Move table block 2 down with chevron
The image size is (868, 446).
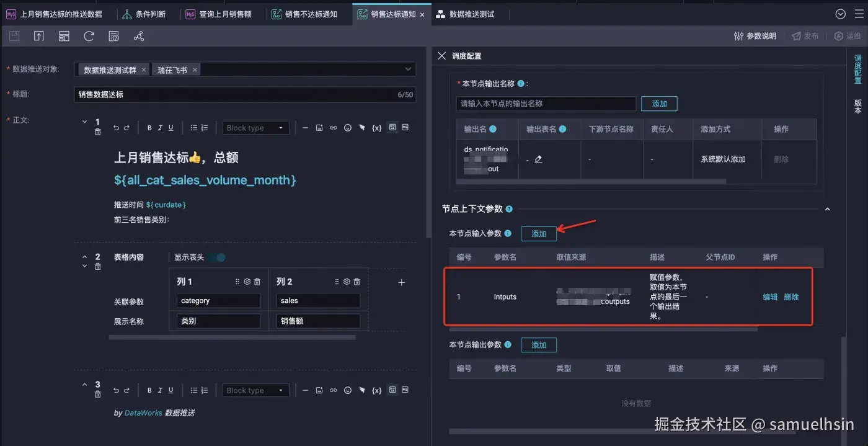coord(85,266)
